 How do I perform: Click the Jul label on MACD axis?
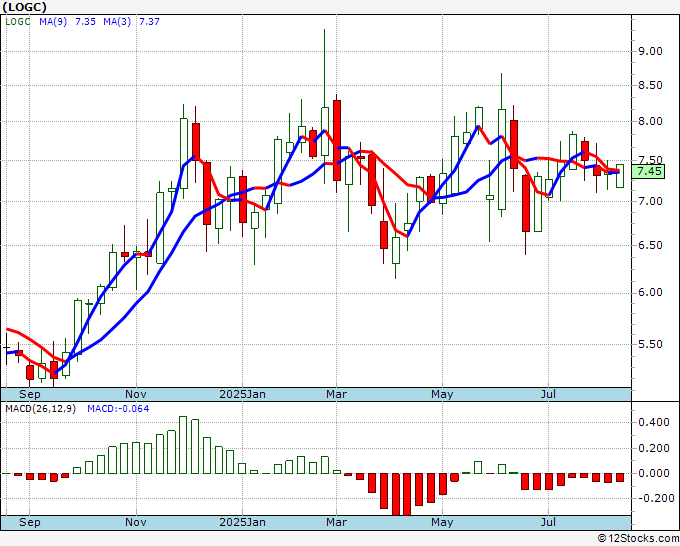[x=549, y=522]
